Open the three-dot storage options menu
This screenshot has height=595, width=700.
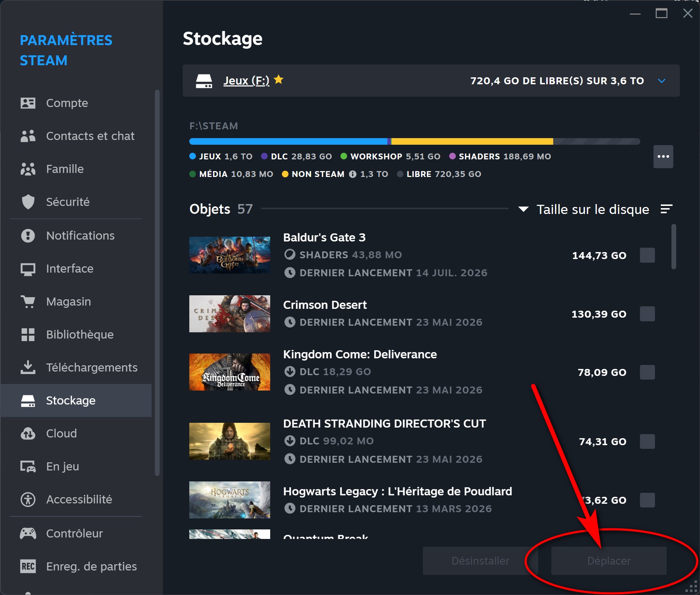(663, 156)
